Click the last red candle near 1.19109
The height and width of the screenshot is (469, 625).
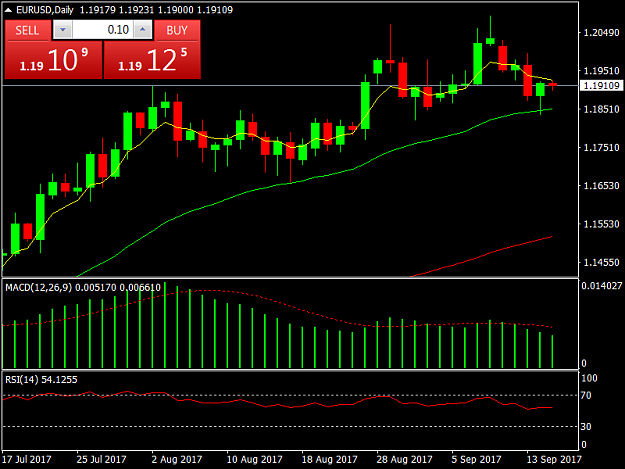point(552,84)
